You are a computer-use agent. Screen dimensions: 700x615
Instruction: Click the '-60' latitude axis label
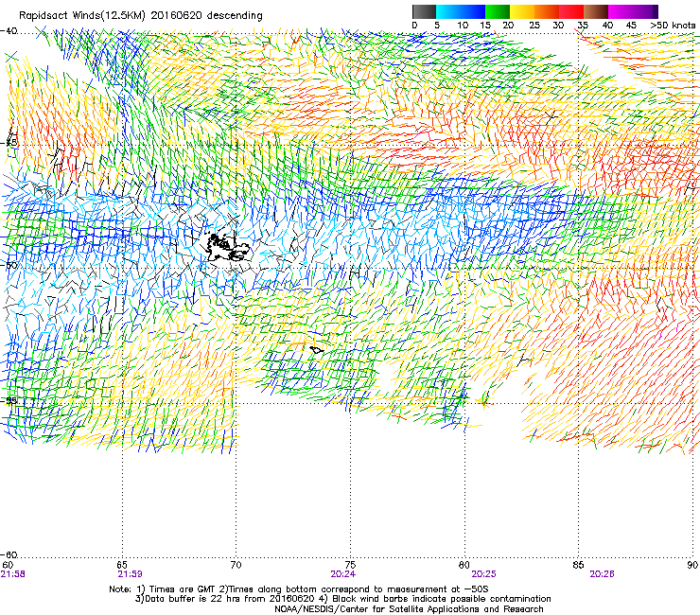coord(9,555)
